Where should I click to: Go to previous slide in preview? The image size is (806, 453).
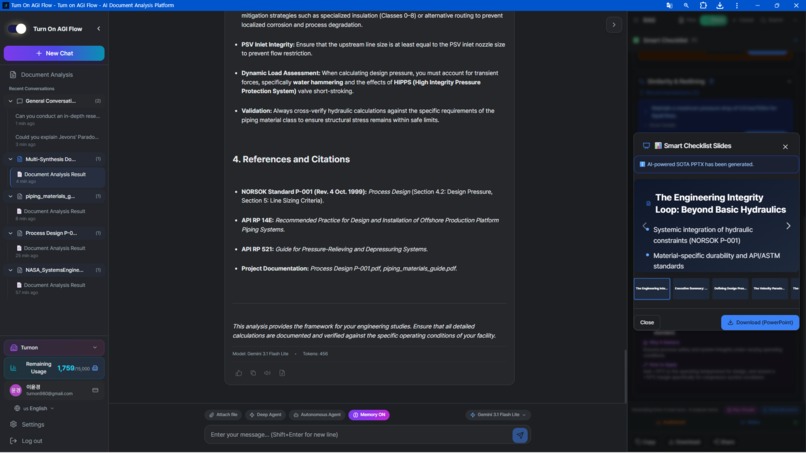click(x=645, y=226)
